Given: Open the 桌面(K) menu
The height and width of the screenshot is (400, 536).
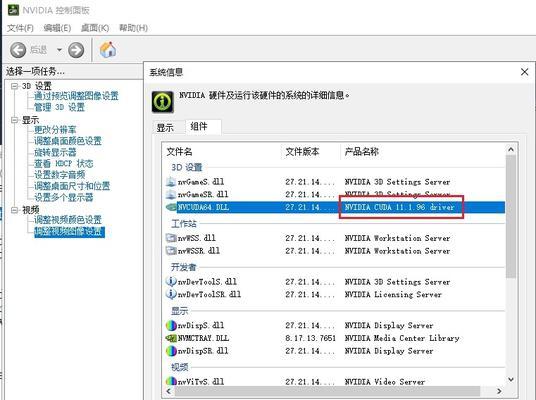Looking at the screenshot, I should tap(95, 28).
